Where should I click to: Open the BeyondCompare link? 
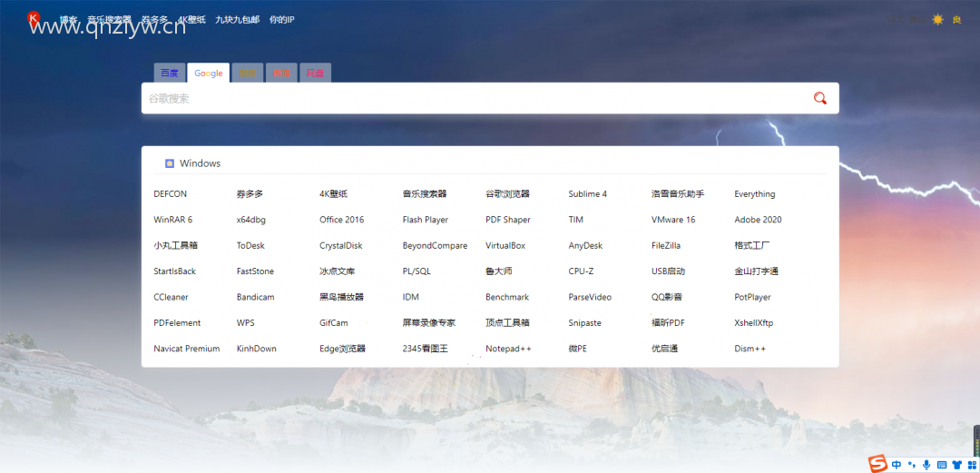[x=435, y=245]
